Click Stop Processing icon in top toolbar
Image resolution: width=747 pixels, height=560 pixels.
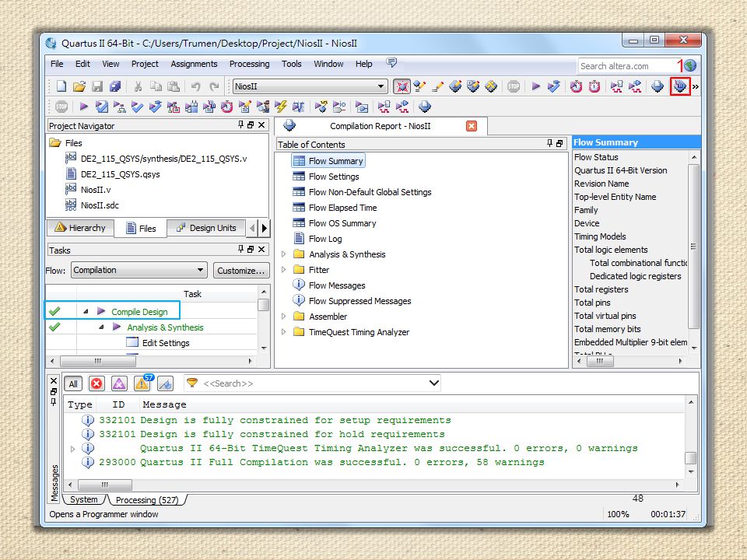tap(514, 86)
